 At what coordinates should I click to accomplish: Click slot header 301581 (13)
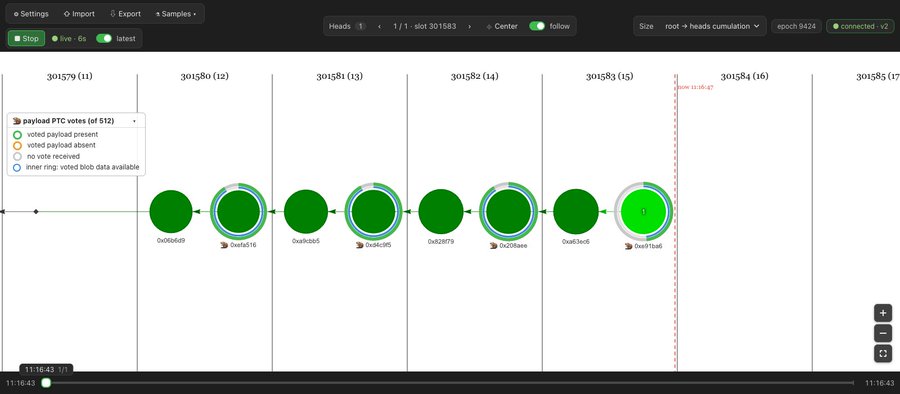coord(339,76)
